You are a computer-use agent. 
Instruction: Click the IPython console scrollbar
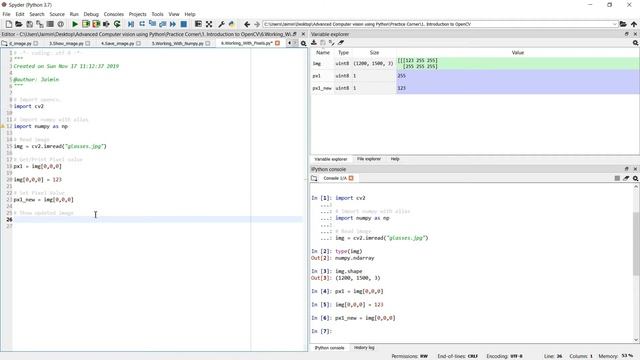pos(636,244)
